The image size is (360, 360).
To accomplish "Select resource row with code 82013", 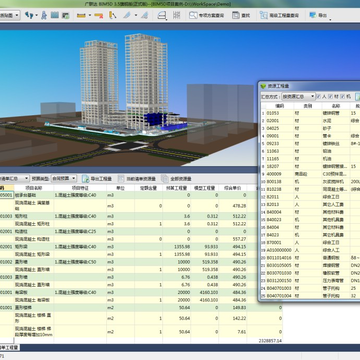I will point(310,204).
